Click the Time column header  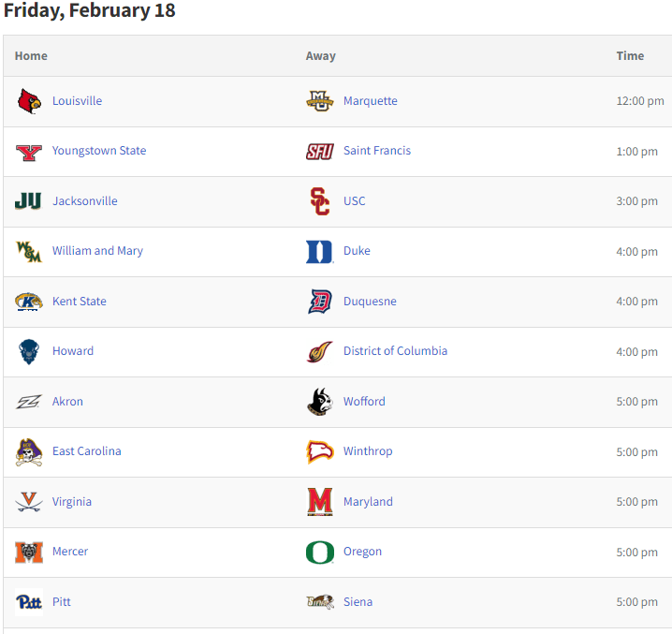[x=630, y=56]
